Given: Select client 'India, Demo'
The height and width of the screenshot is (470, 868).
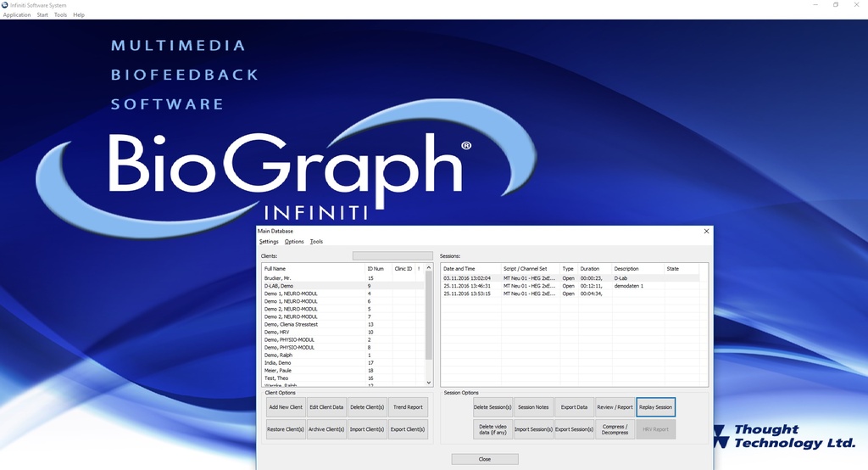Looking at the screenshot, I should 343,363.
